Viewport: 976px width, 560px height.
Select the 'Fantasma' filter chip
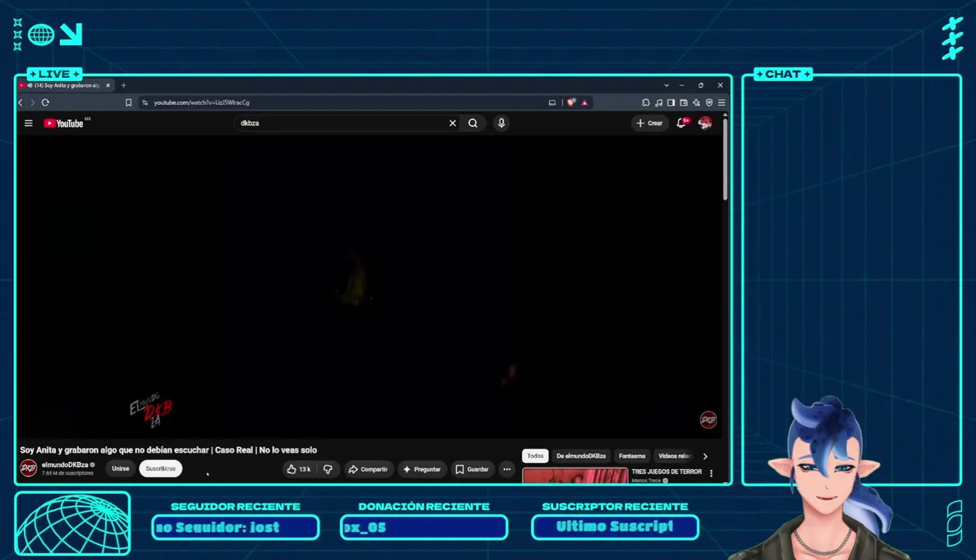click(x=632, y=456)
